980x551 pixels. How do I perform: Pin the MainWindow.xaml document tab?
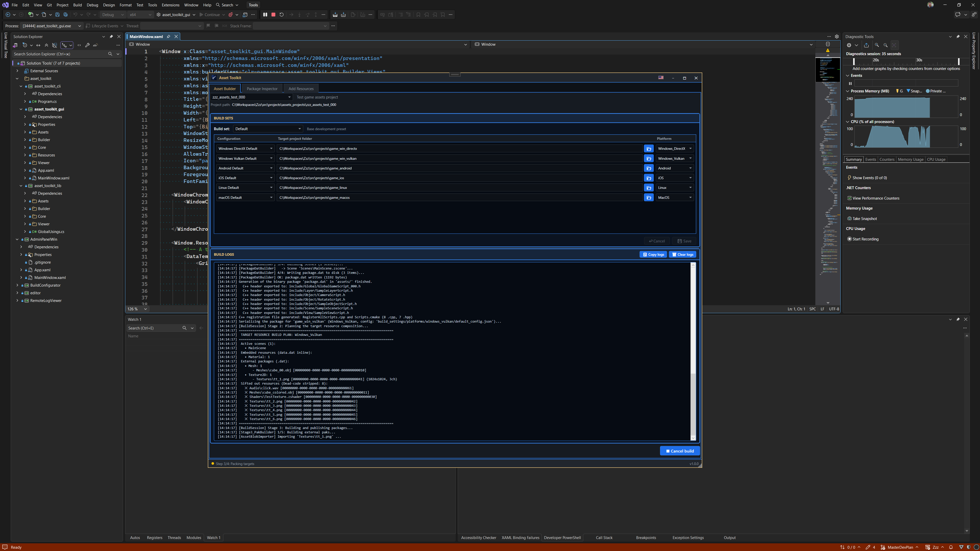point(168,36)
